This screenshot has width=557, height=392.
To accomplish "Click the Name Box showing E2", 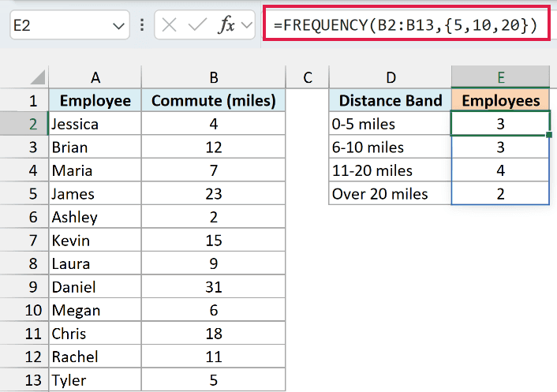I will (x=69, y=25).
